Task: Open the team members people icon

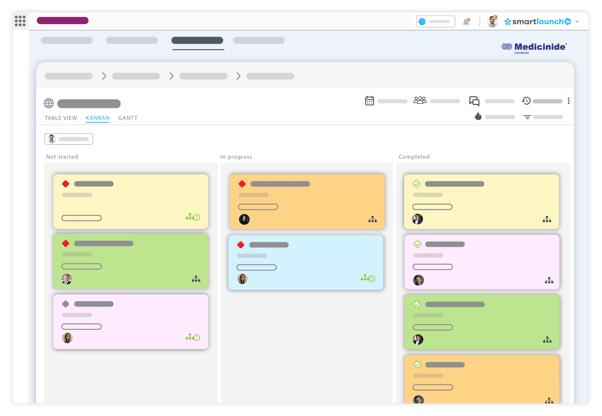Action: [x=420, y=100]
